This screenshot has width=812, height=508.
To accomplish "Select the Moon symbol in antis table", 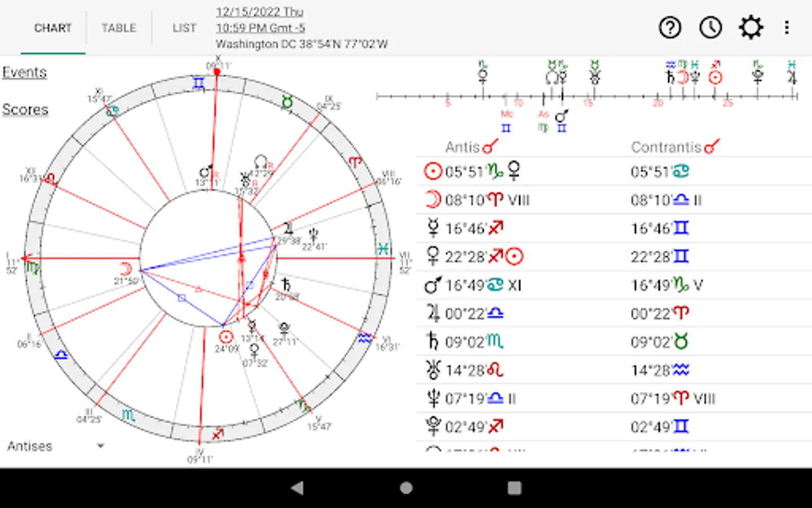I will click(x=433, y=200).
